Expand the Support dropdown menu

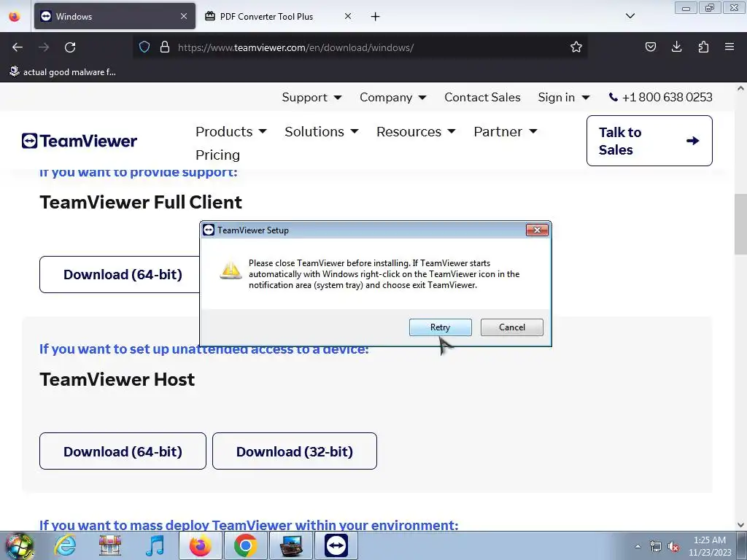click(x=311, y=97)
